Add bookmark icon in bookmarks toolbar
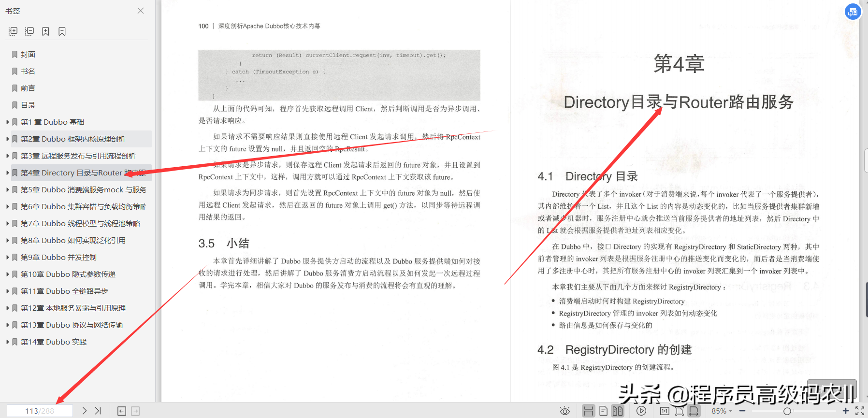 [46, 31]
